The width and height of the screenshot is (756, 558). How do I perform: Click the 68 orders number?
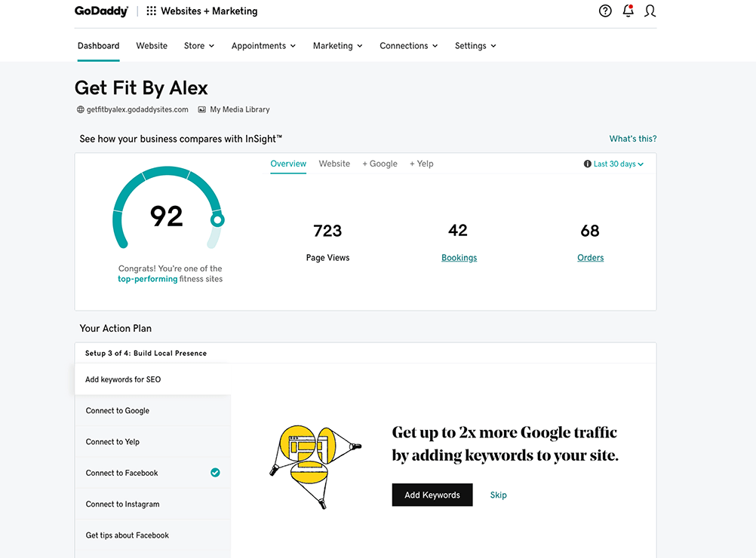point(590,231)
